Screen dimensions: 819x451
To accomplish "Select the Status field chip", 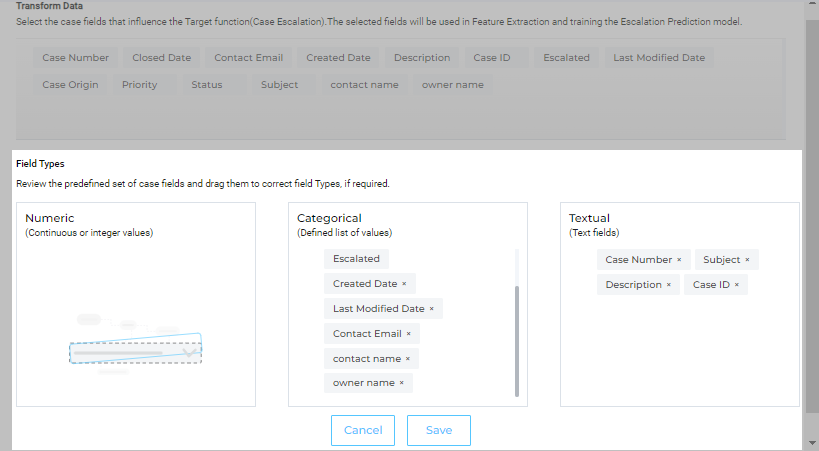I will click(207, 85).
